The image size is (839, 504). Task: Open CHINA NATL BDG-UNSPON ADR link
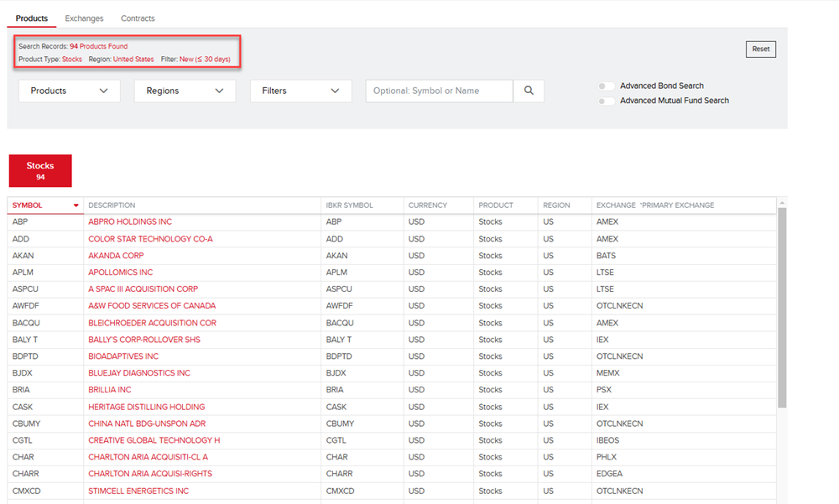click(147, 423)
